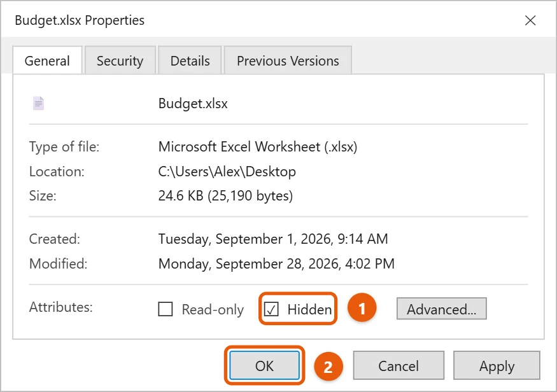
Task: Close the Budget.xlsx Properties dialog
Action: tap(530, 20)
